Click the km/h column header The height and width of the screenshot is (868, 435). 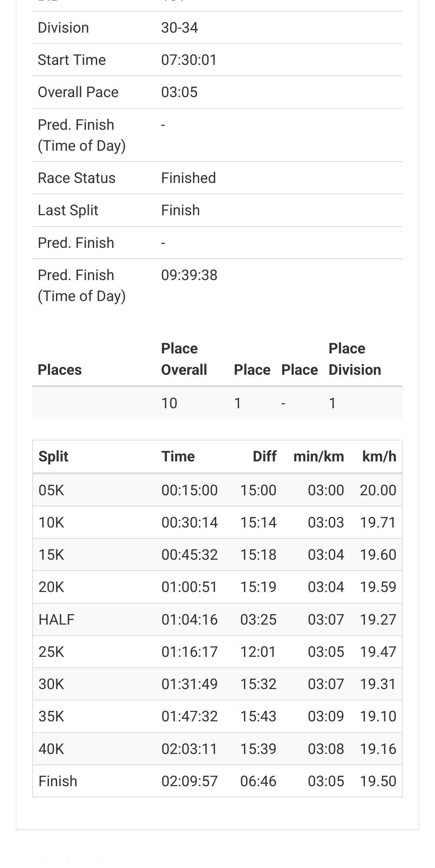(379, 457)
